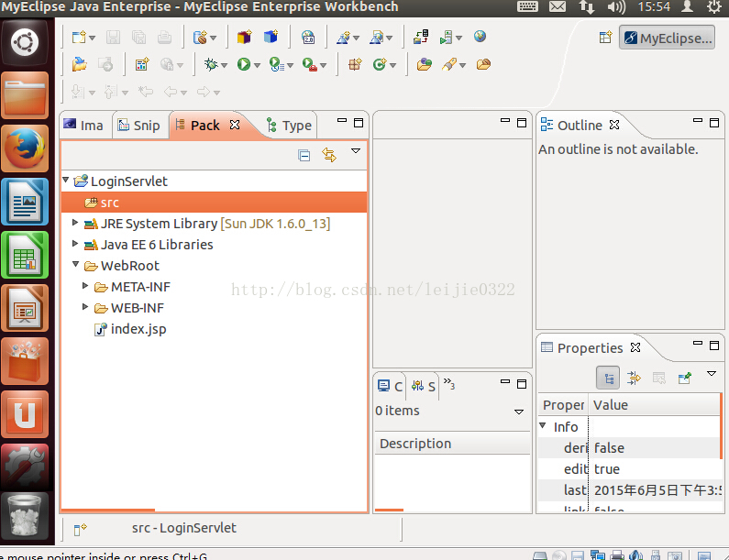Viewport: 729px width, 560px height.
Task: Click the Value column header
Action: pyautogui.click(x=655, y=405)
